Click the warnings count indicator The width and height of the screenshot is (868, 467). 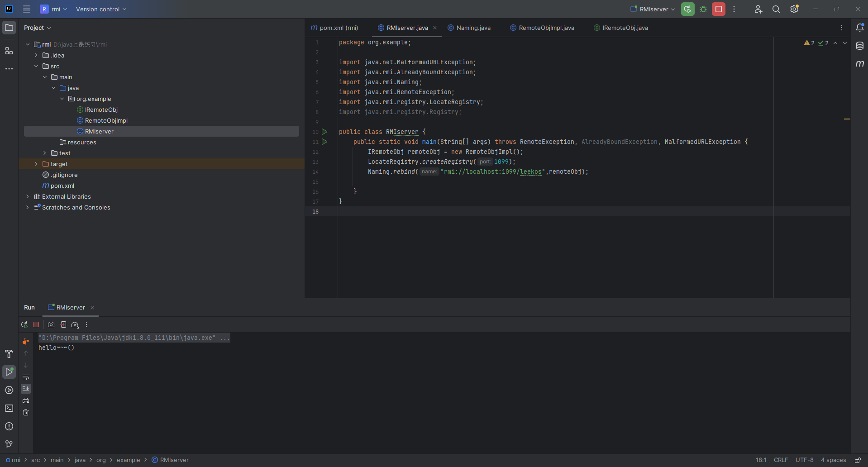point(809,43)
